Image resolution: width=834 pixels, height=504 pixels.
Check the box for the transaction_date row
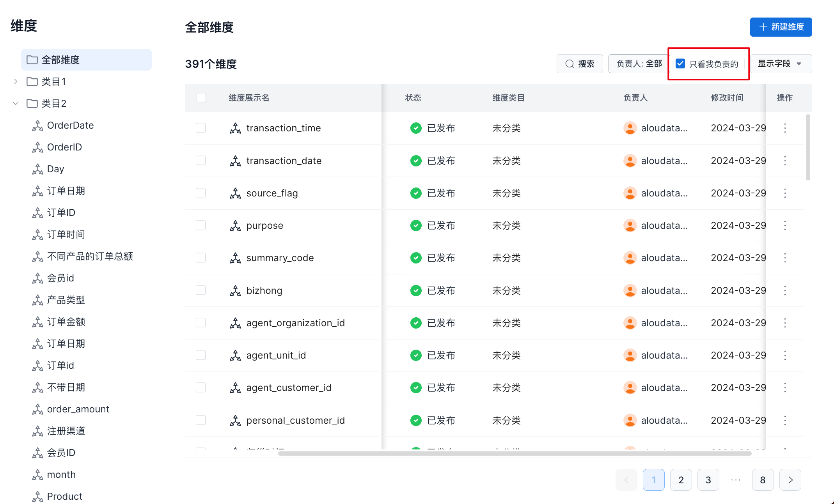click(x=201, y=161)
